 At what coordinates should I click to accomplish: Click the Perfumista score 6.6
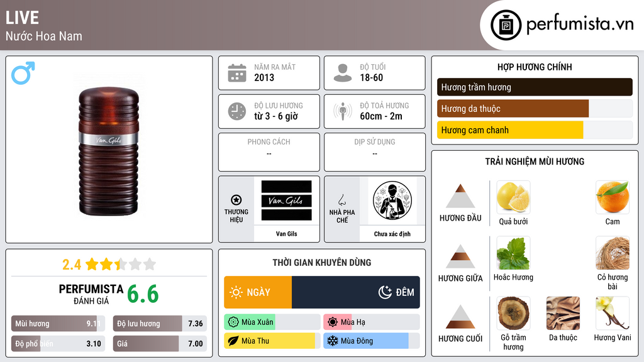point(143,294)
